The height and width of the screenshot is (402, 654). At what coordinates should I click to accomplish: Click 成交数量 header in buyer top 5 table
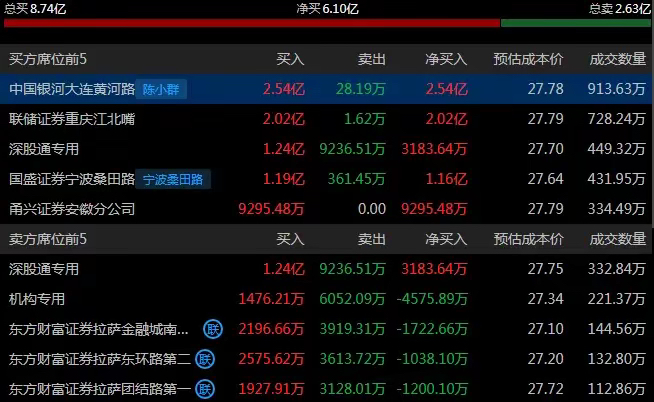pyautogui.click(x=618, y=59)
